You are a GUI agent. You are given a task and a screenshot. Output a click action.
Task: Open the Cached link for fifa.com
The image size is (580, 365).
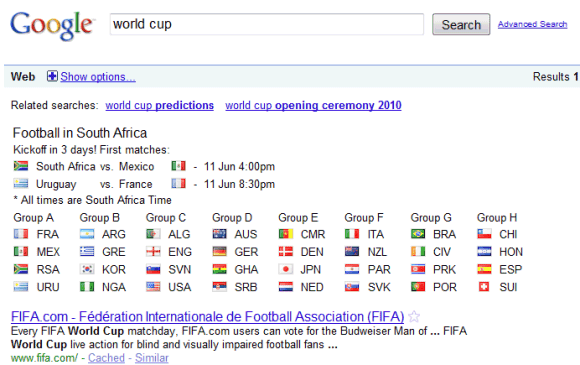(x=106, y=358)
